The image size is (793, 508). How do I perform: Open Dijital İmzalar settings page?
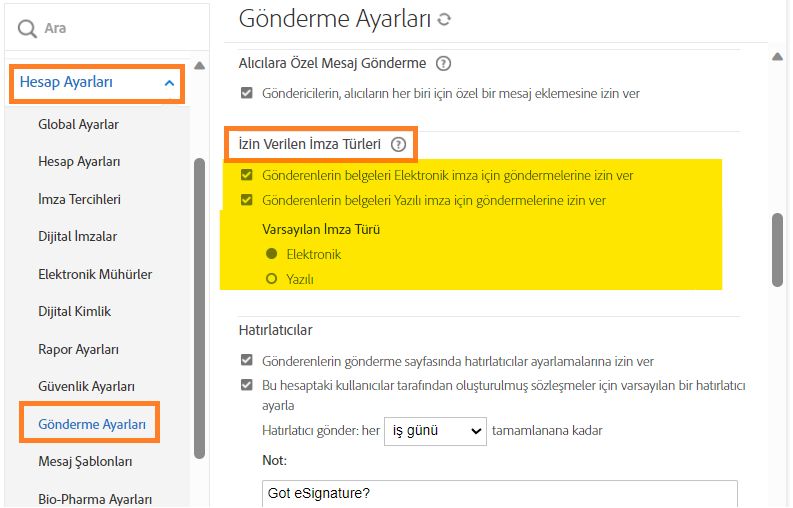click(77, 236)
